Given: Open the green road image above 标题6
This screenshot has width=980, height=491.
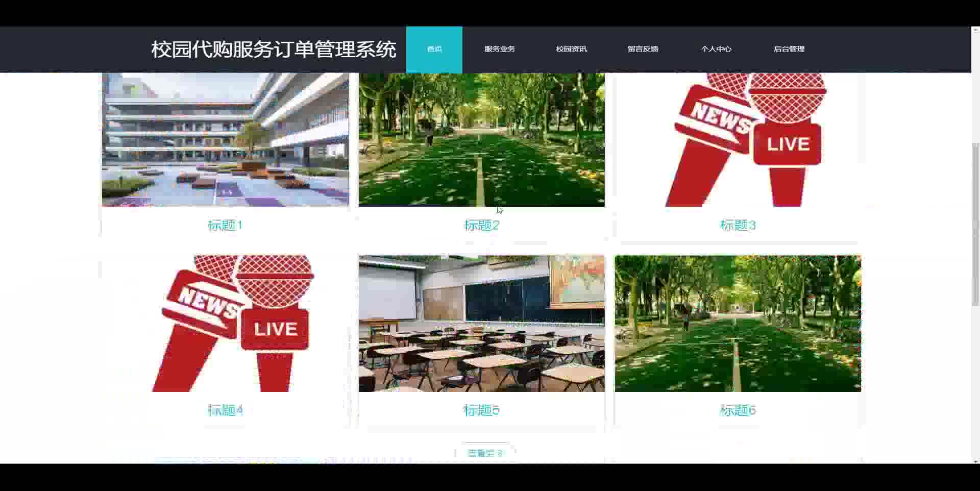Looking at the screenshot, I should [738, 324].
